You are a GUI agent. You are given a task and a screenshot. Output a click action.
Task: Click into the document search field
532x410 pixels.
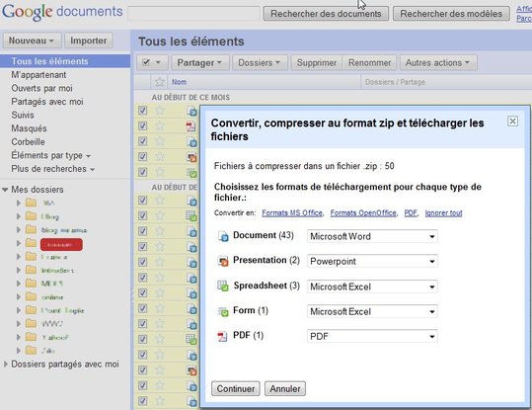(193, 14)
